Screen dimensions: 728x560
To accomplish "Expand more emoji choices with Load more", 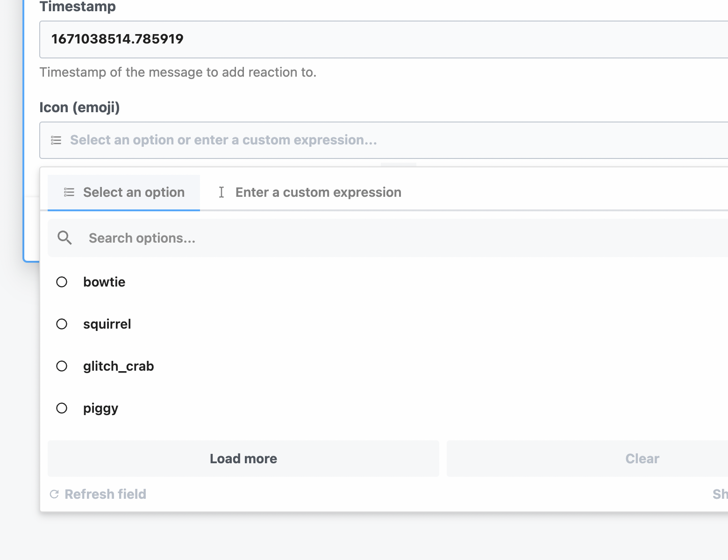I will pos(243,459).
